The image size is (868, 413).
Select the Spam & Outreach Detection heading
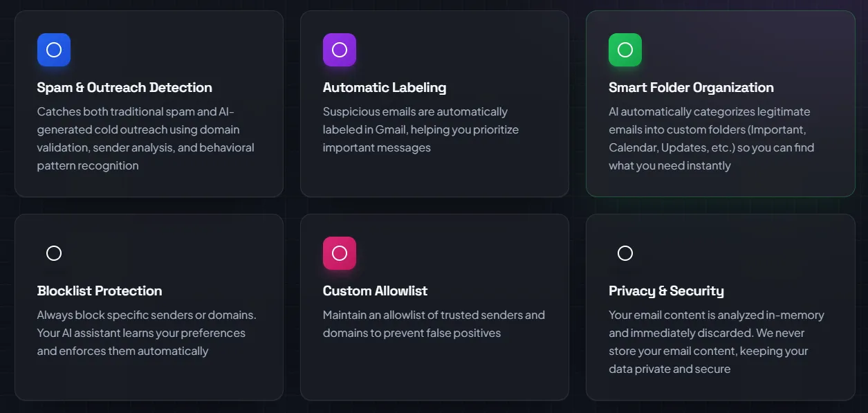pyautogui.click(x=124, y=88)
